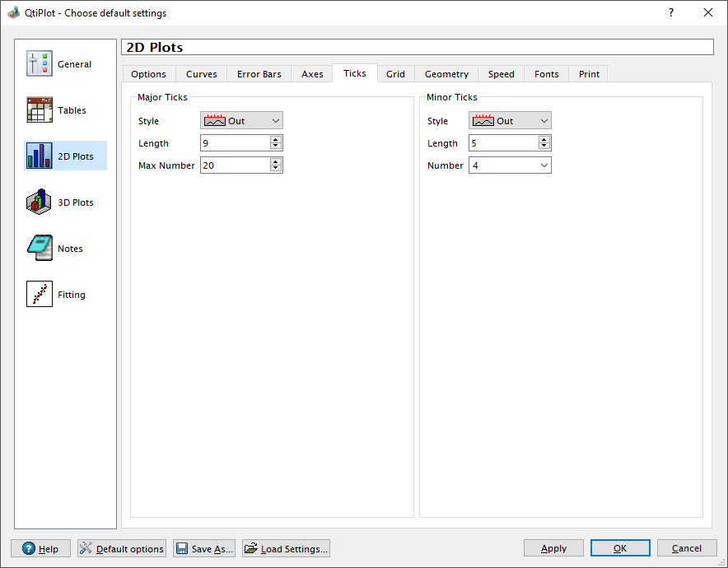Expand the Major Ticks Style dropdown
This screenshot has width=728, height=568.
point(241,121)
